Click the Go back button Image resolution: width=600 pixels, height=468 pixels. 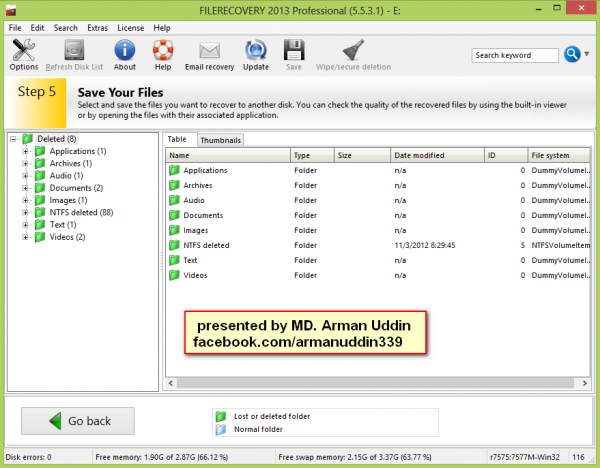pyautogui.click(x=78, y=421)
